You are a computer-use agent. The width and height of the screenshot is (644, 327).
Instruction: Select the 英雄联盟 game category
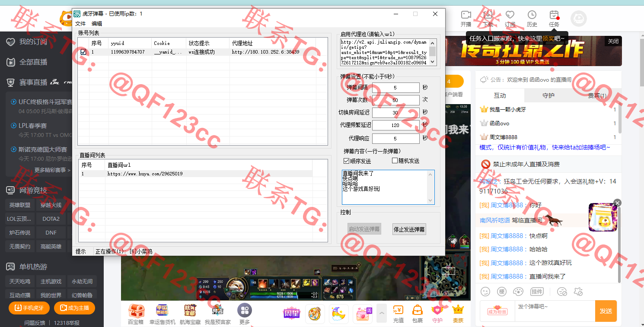pos(20,205)
